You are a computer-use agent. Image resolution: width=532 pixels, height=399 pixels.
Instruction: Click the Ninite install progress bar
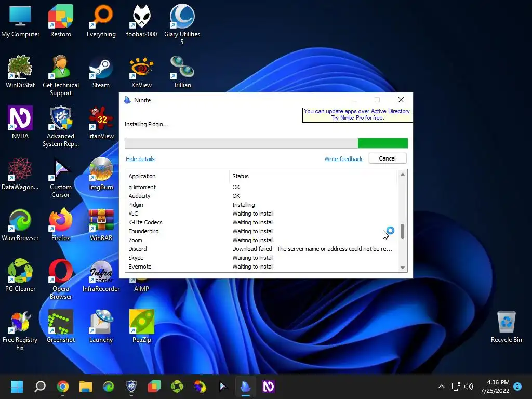click(267, 143)
